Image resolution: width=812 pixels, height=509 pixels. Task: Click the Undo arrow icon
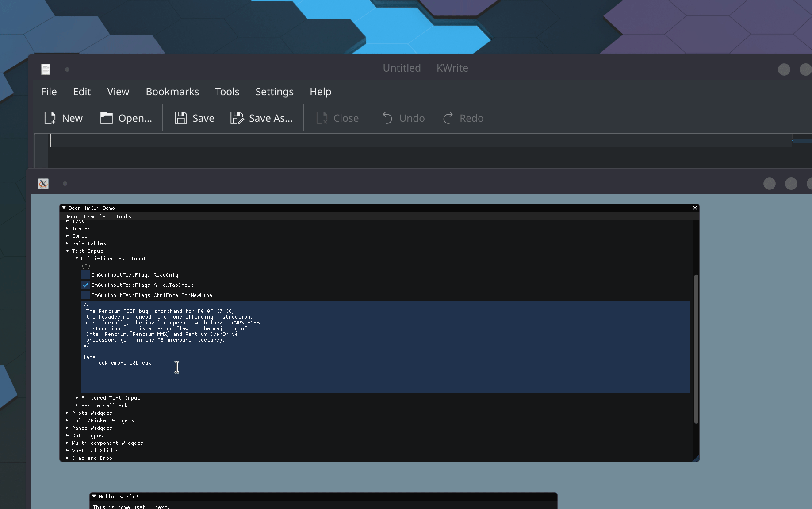point(387,118)
